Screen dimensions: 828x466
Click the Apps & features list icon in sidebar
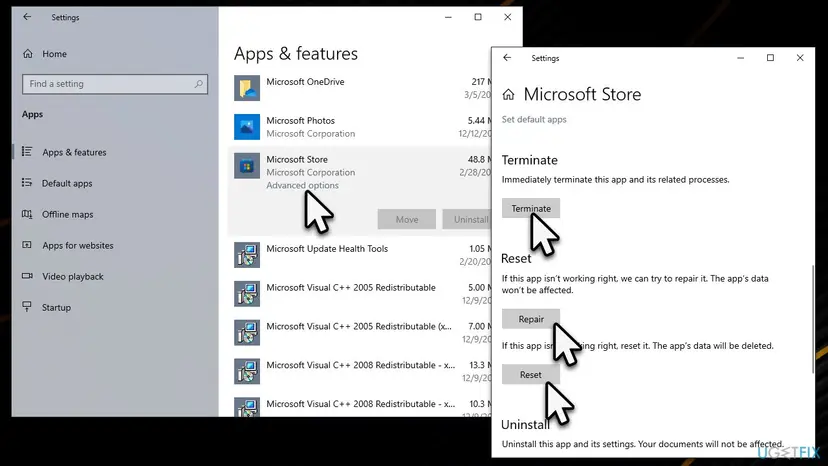(27, 152)
